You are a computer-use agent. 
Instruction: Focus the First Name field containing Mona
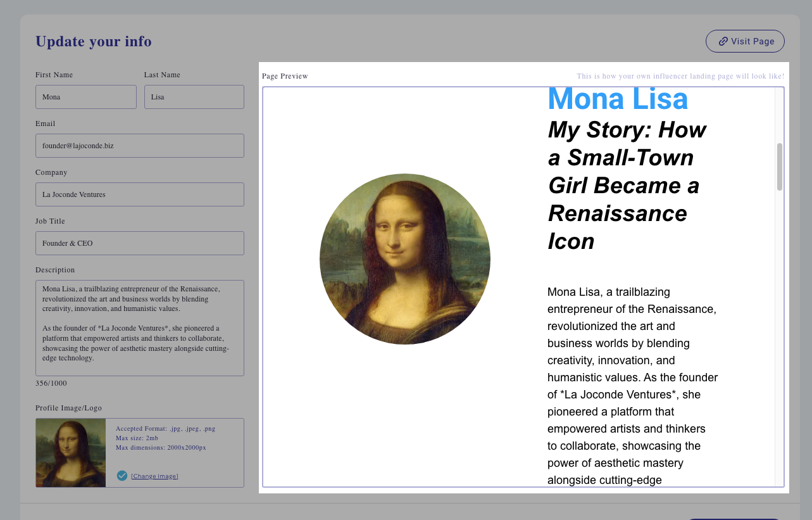click(86, 97)
